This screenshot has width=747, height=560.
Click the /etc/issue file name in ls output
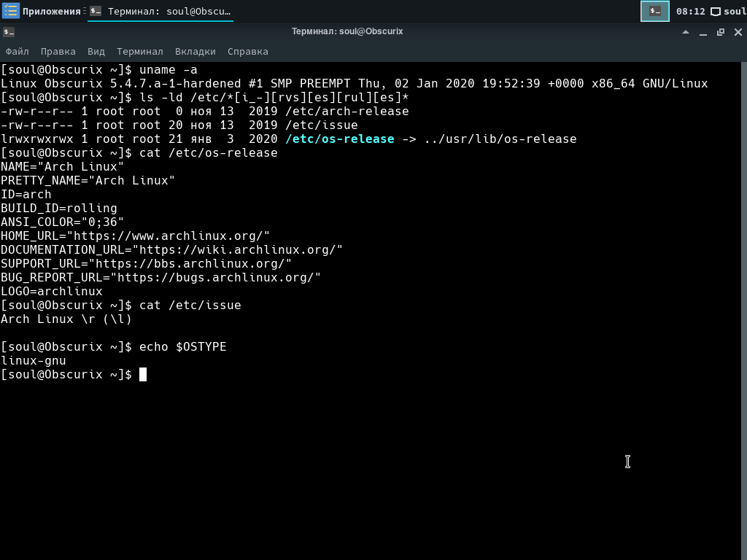click(x=321, y=125)
